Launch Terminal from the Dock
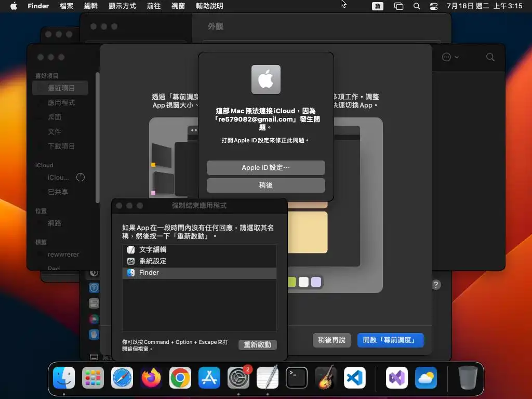The image size is (532, 399). (297, 378)
